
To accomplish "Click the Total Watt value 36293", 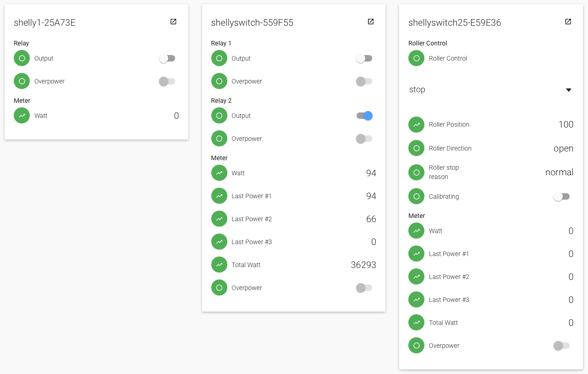I will click(363, 265).
